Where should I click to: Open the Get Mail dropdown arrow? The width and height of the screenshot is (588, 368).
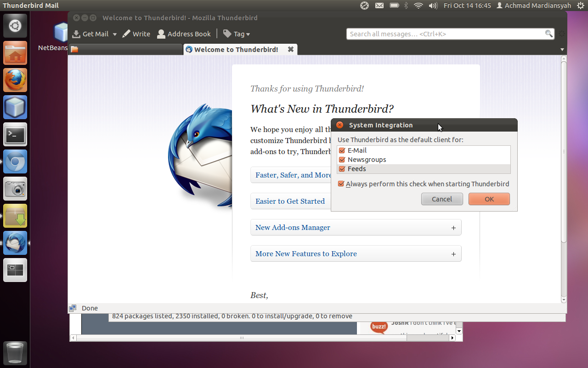point(115,34)
